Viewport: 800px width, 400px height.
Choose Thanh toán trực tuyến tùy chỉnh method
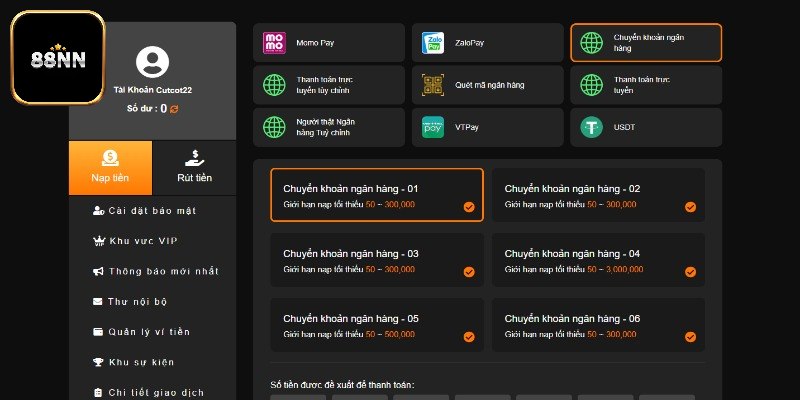(x=329, y=85)
